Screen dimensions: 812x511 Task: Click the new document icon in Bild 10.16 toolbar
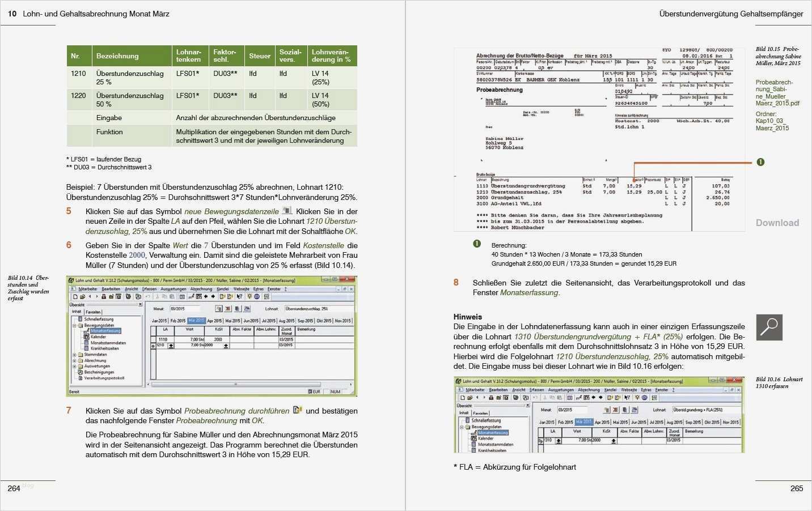[x=463, y=398]
